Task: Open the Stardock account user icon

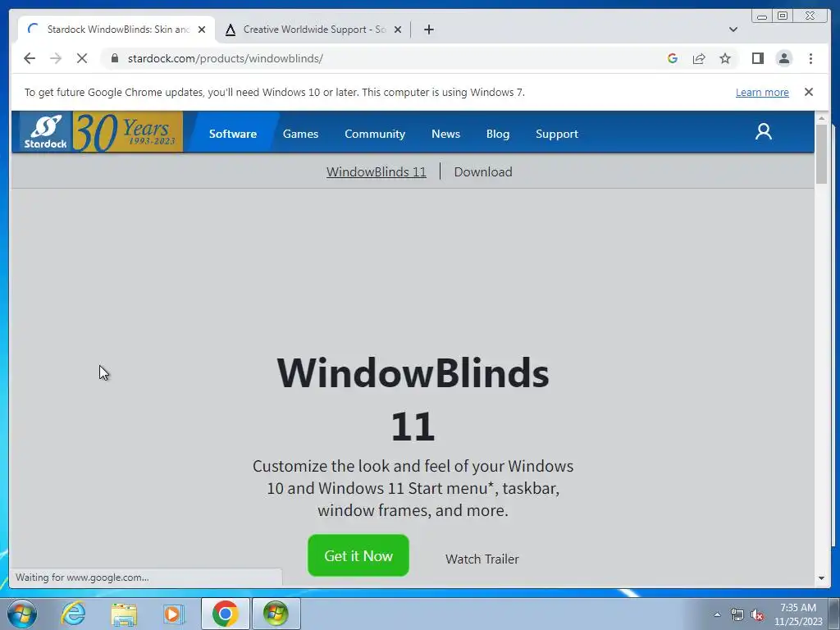Action: [764, 132]
